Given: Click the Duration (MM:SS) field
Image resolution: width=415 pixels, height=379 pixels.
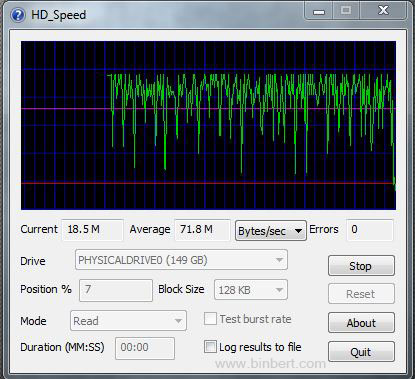Looking at the screenshot, I should click(145, 348).
